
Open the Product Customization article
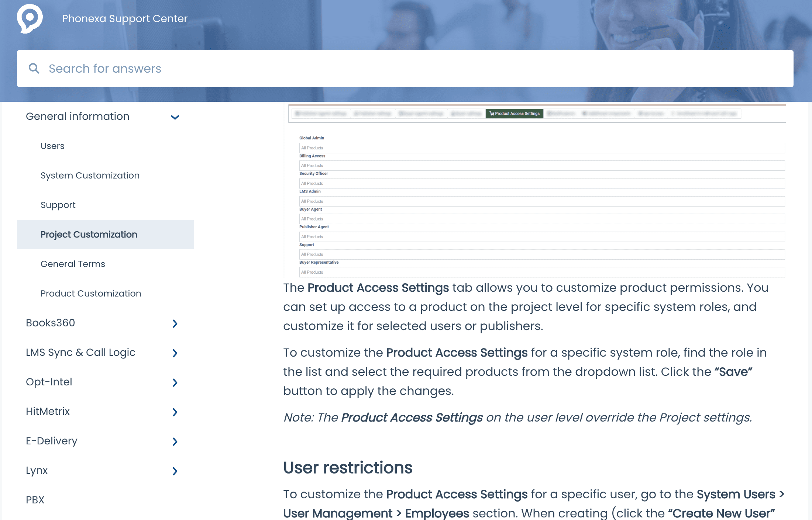[91, 294]
